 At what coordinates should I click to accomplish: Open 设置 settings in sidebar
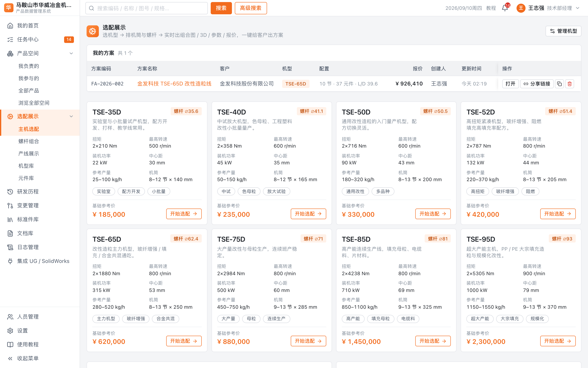coord(40,331)
